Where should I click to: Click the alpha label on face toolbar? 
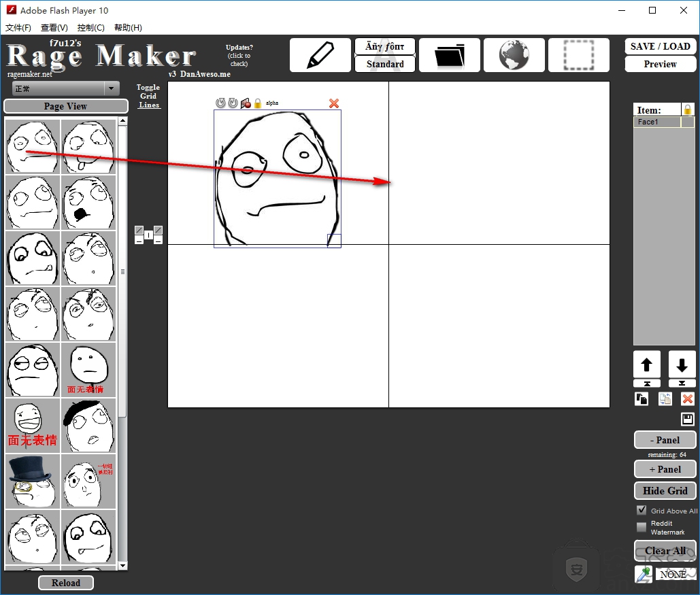(x=272, y=103)
